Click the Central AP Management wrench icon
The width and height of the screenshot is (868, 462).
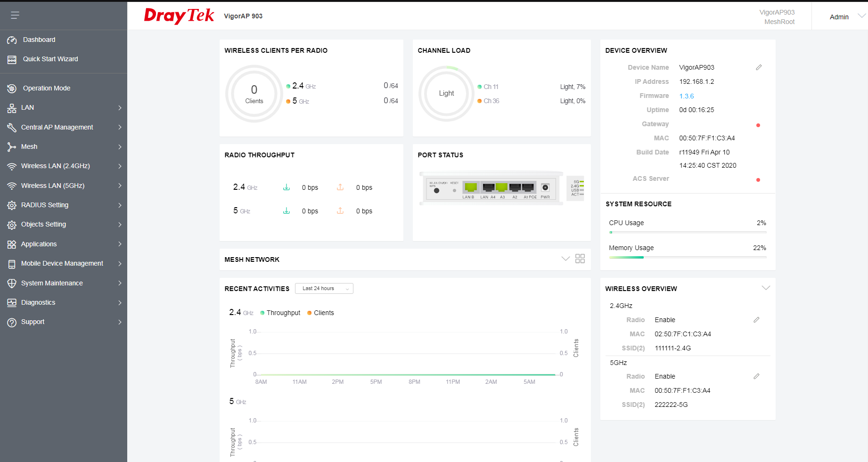tap(12, 128)
